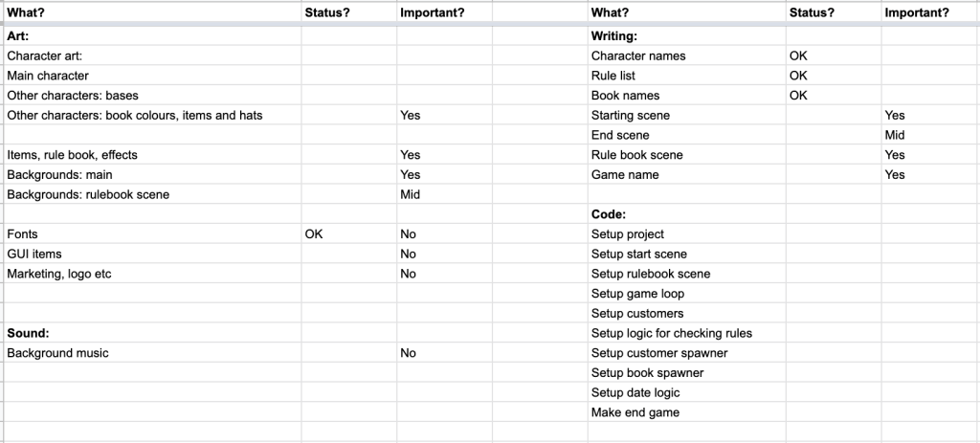Select the "Writing:" section heading cell
Image resolution: width=980 pixels, height=443 pixels.
point(614,35)
